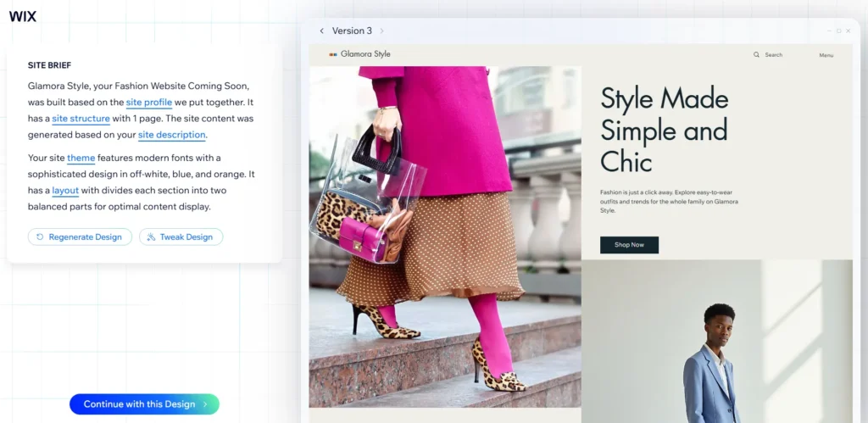868x423 pixels.
Task: Click the tweak design wand icon
Action: click(x=151, y=237)
